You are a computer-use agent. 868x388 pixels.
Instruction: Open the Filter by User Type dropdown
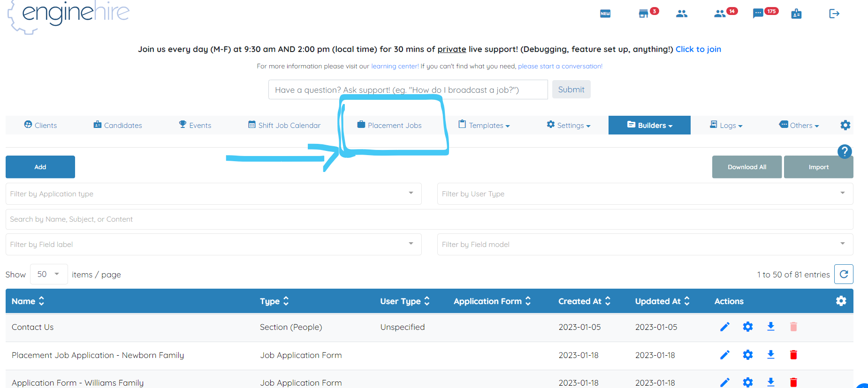point(645,194)
